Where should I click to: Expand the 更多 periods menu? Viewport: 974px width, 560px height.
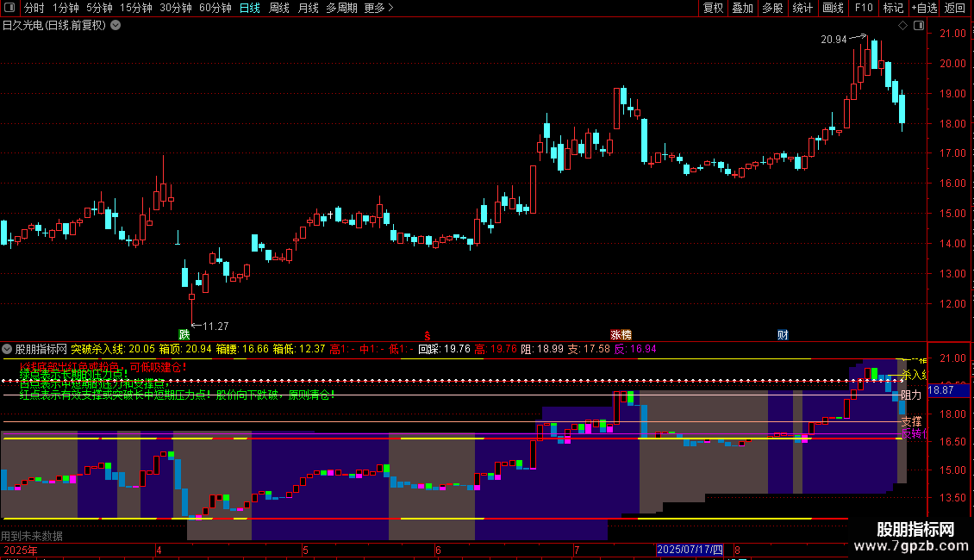tap(379, 8)
